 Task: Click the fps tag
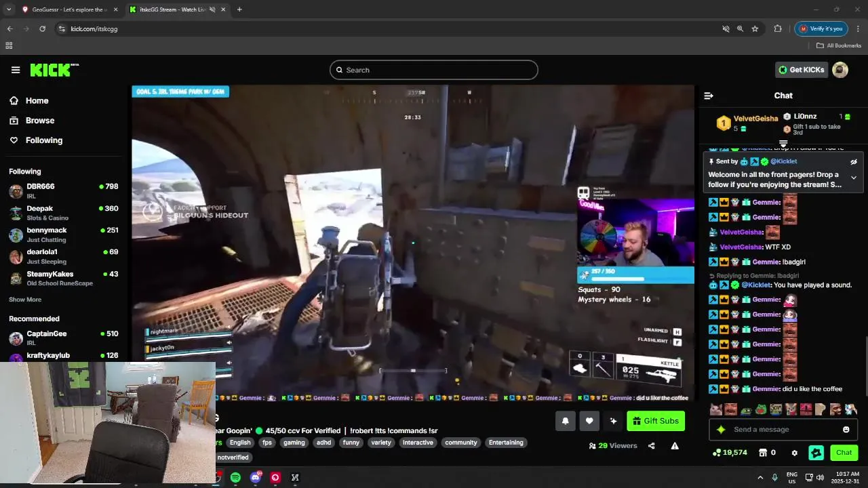pyautogui.click(x=267, y=443)
